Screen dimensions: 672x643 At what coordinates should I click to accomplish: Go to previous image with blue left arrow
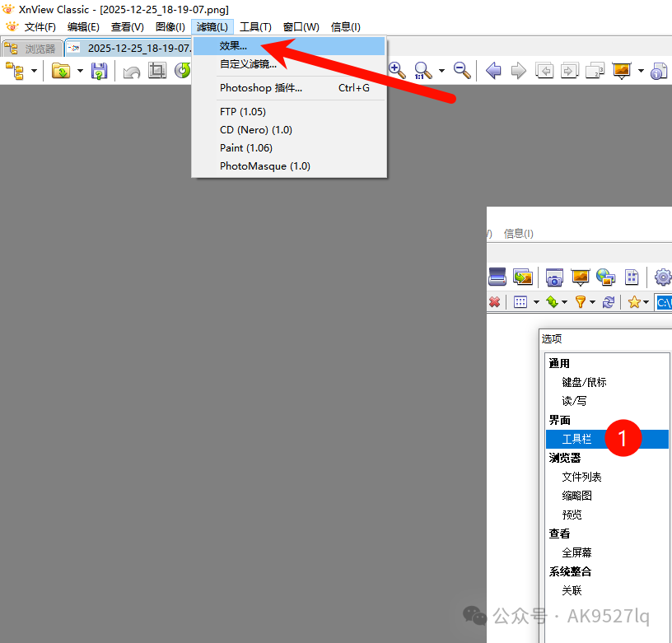(493, 71)
